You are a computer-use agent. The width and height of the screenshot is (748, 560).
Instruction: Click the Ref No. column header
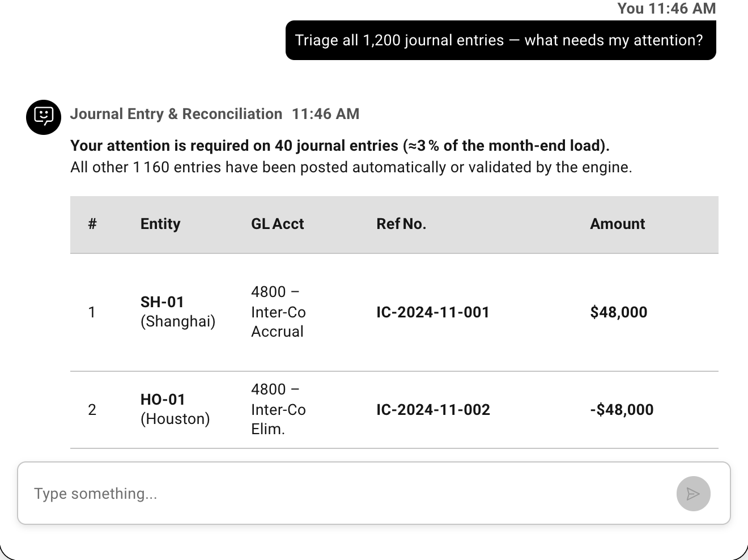pos(401,224)
